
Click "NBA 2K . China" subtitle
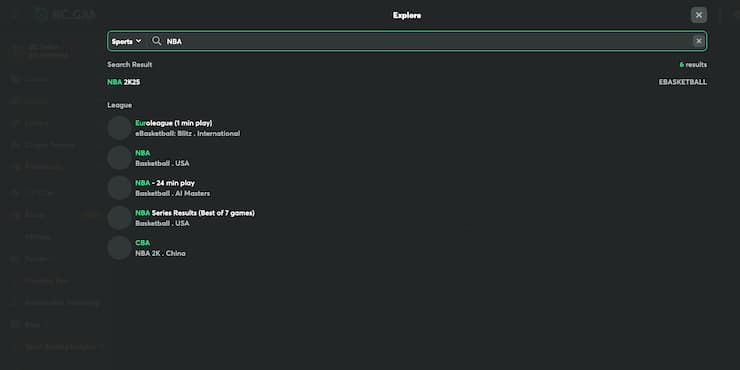click(x=160, y=253)
